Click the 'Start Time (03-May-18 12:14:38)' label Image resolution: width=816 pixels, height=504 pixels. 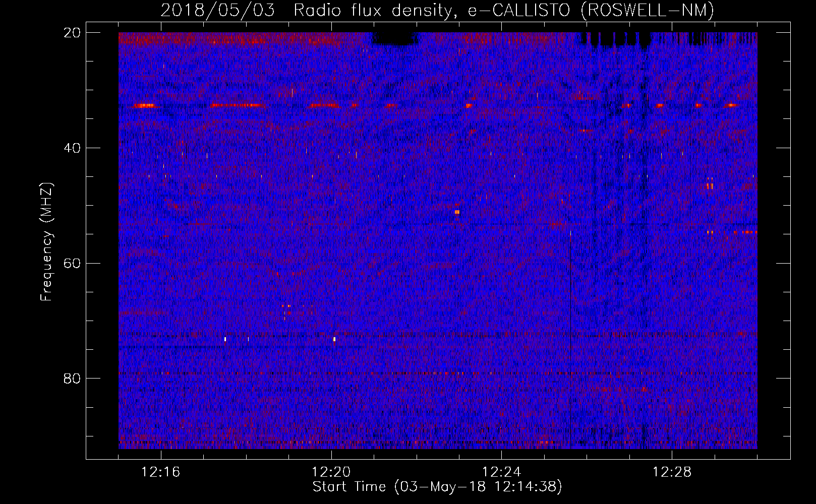[x=437, y=487]
